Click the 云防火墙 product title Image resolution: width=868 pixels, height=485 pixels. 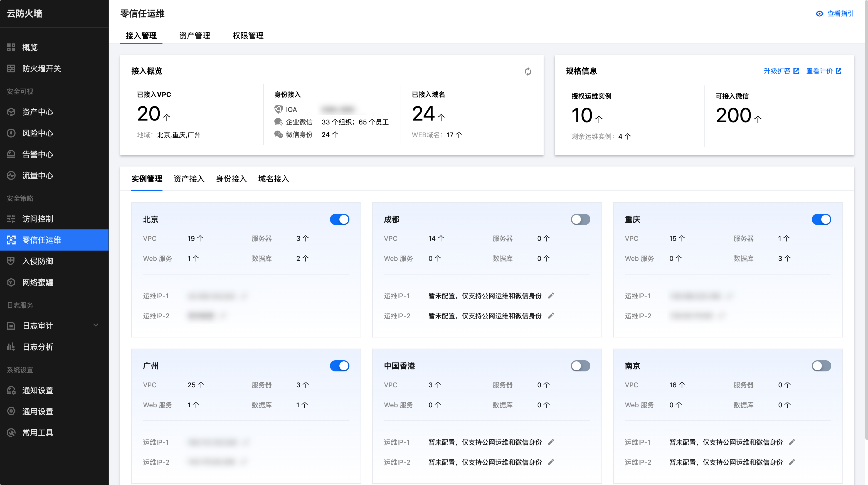[x=24, y=14]
